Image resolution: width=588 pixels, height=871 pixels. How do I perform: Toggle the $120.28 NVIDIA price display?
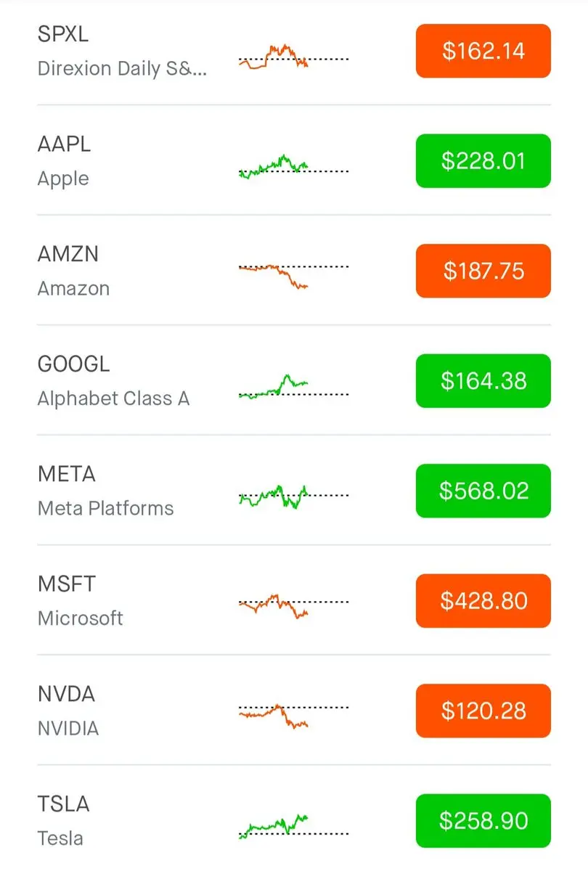click(483, 711)
